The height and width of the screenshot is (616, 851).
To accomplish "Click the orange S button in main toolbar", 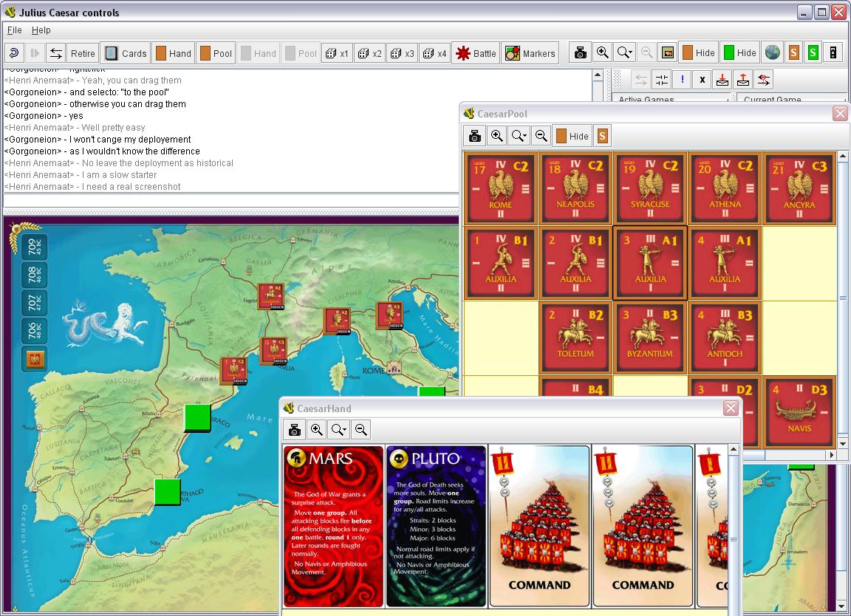I will click(793, 52).
